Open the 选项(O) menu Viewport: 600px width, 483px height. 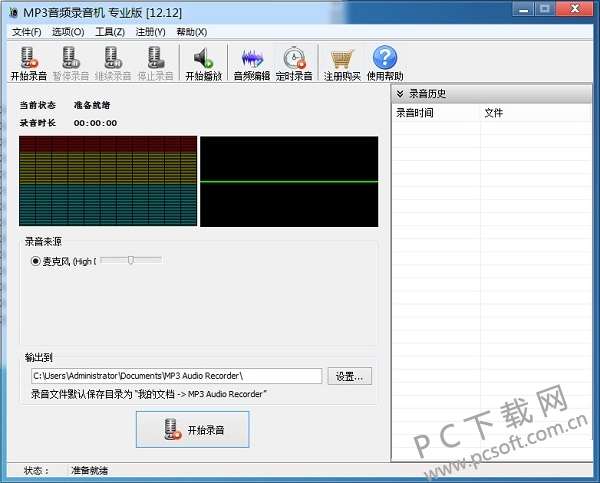68,32
